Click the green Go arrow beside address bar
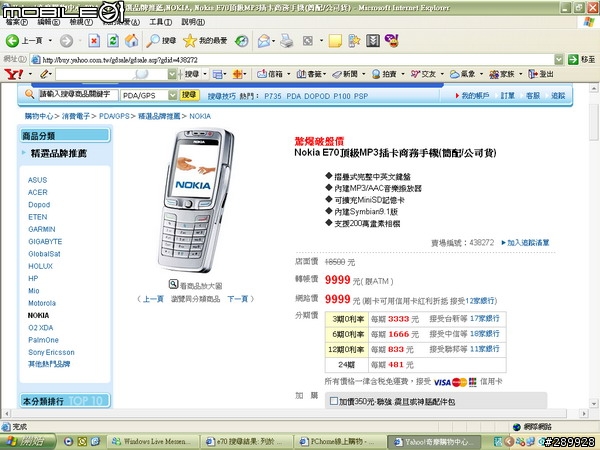The width and height of the screenshot is (600, 450). (x=573, y=59)
